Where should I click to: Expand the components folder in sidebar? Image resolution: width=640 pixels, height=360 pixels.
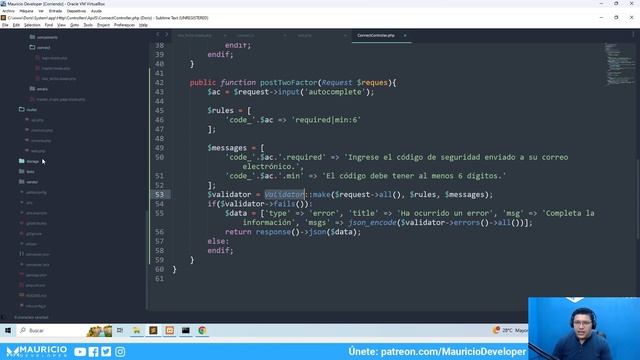point(44,37)
